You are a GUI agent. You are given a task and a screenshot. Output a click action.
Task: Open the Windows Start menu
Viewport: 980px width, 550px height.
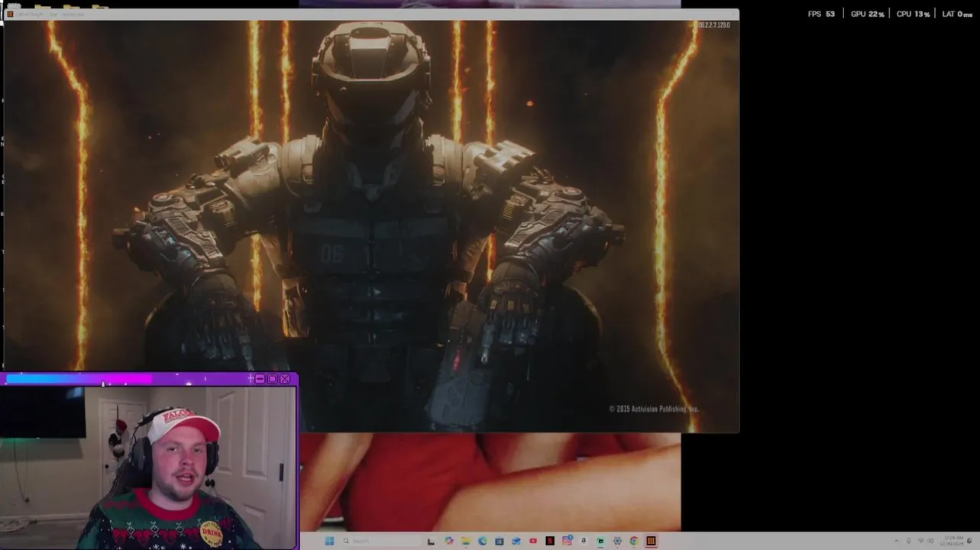tap(329, 541)
